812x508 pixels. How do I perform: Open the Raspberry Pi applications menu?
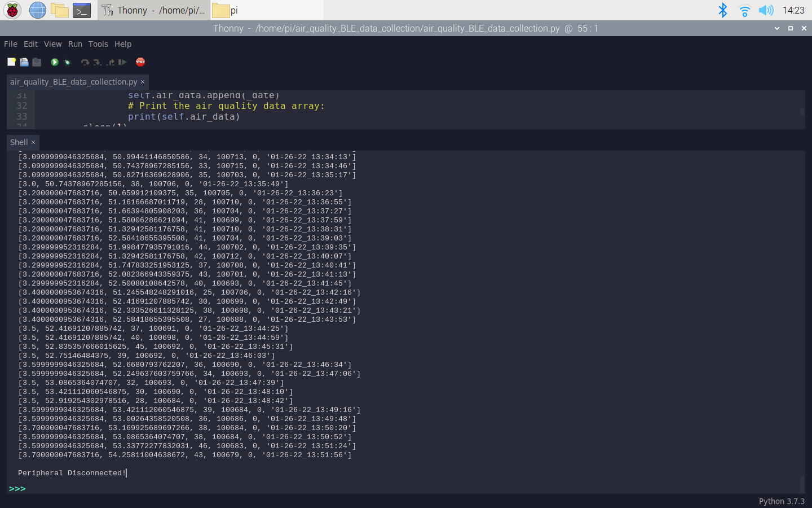[12, 10]
